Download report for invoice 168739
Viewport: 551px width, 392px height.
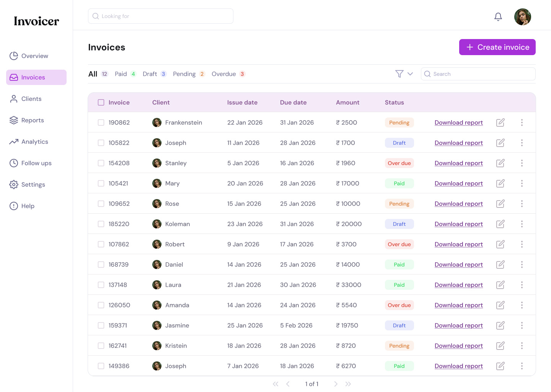click(x=458, y=265)
